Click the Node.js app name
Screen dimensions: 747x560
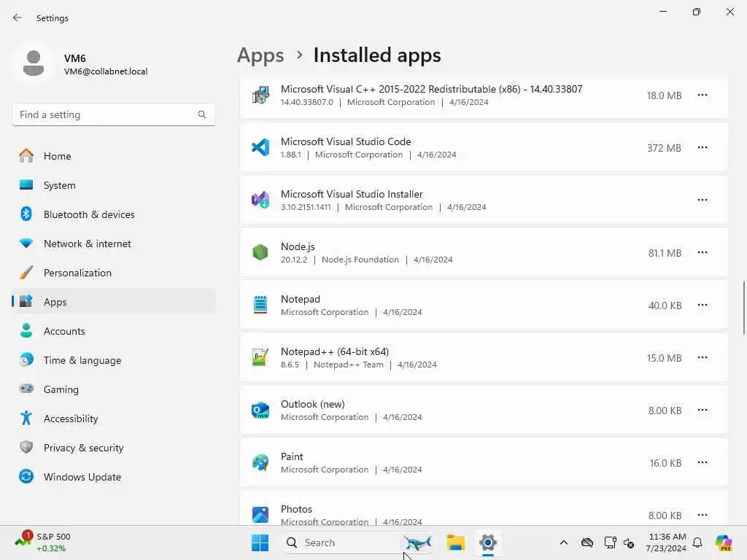298,246
